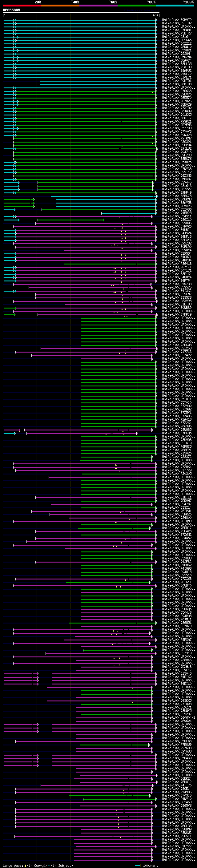The width and height of the screenshot is (197, 868).
Task: Click the cyan ~100% identity legend bar
Action: [175, 6]
